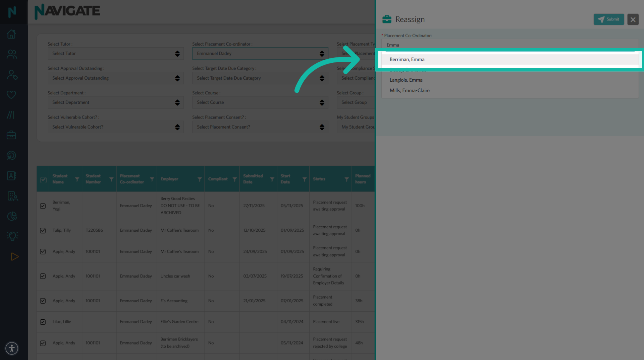Screen dimensions: 644x360
Task: Click the small N logo icon
Action: (12, 12)
